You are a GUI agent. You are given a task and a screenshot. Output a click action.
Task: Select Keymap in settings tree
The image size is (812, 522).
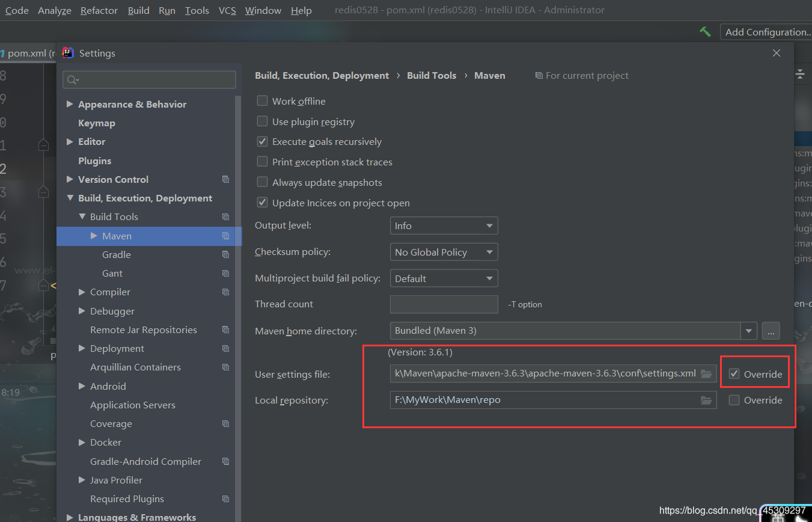coord(97,123)
